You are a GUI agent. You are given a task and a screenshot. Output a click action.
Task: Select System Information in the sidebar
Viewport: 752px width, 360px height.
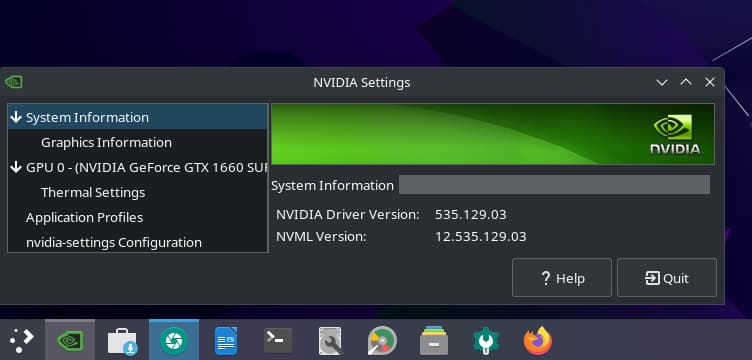[x=138, y=117]
